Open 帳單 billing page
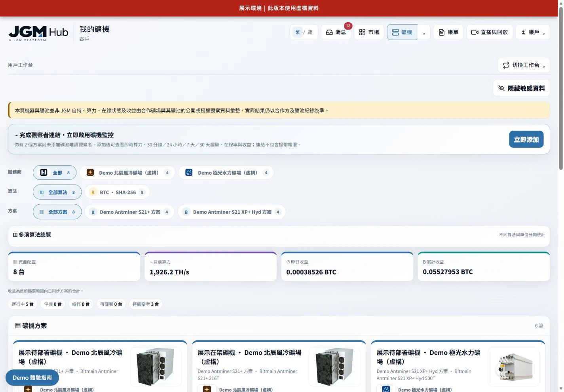Image resolution: width=564 pixels, height=392 pixels. point(448,32)
